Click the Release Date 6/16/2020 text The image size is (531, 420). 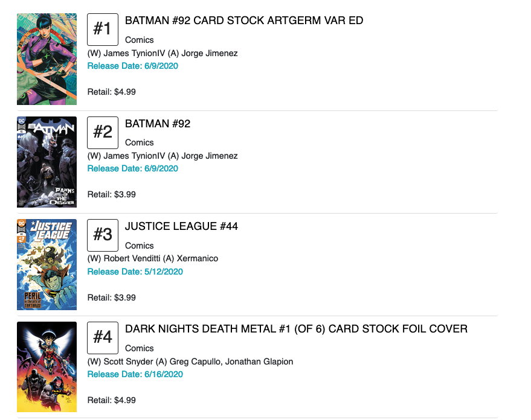point(135,374)
